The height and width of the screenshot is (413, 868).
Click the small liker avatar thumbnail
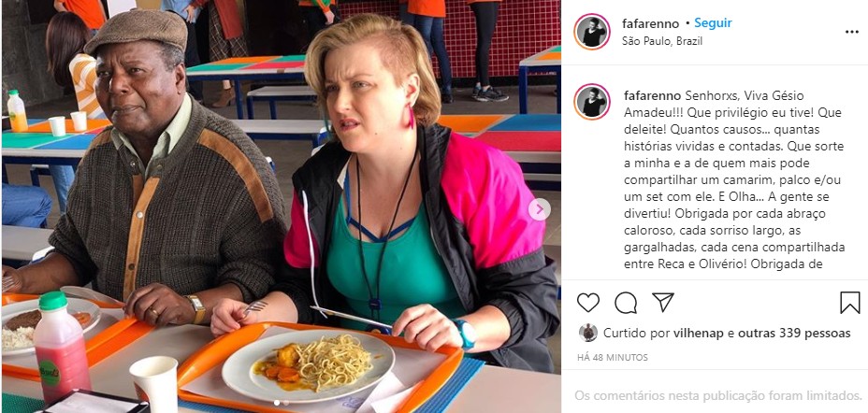[588, 333]
